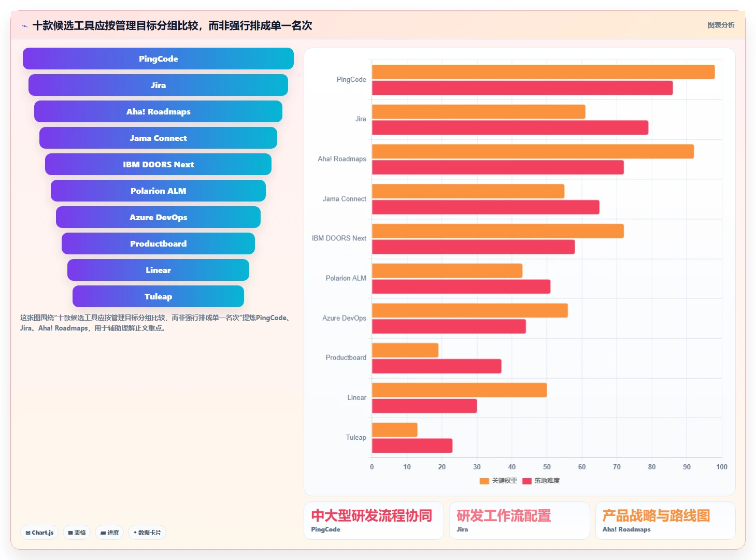Click Aha! Roadmaps red bar in chart
This screenshot has width=756, height=560.
[498, 167]
